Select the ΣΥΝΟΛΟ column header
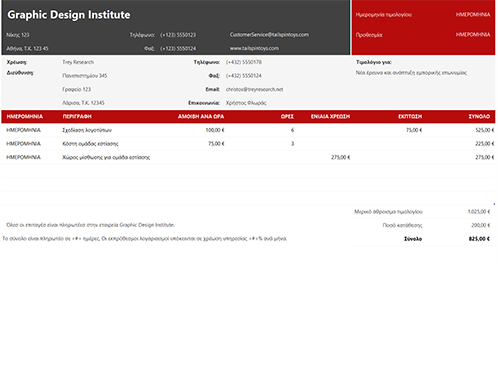This screenshot has width=498, height=382. click(x=479, y=116)
